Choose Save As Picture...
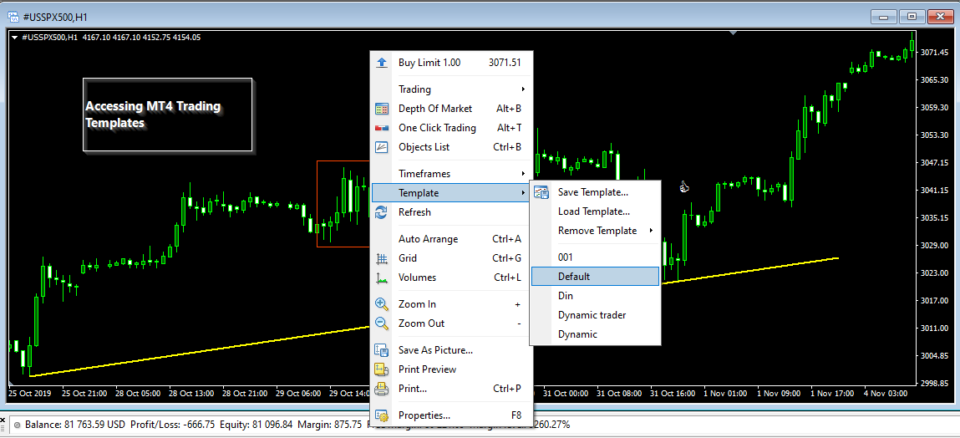960x438 pixels. [x=451, y=350]
